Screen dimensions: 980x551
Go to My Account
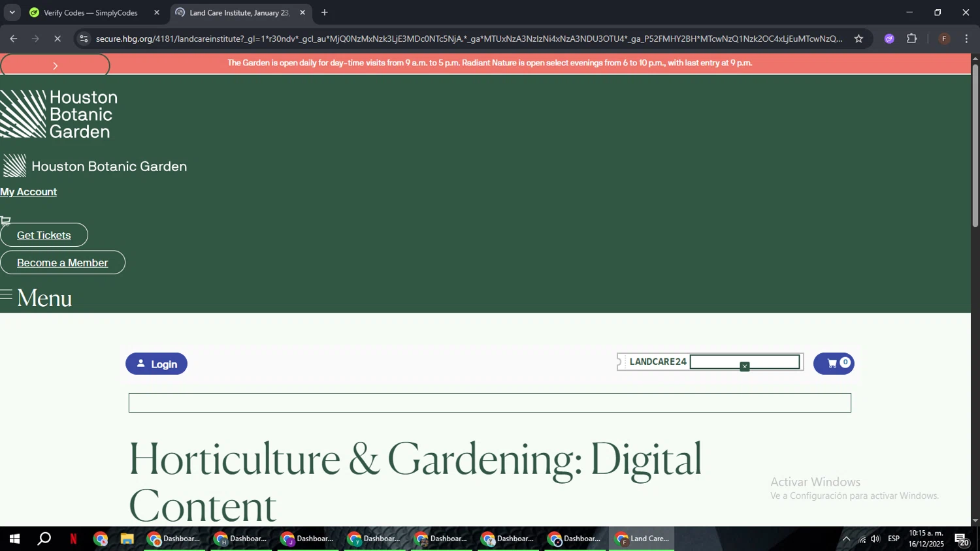[28, 192]
